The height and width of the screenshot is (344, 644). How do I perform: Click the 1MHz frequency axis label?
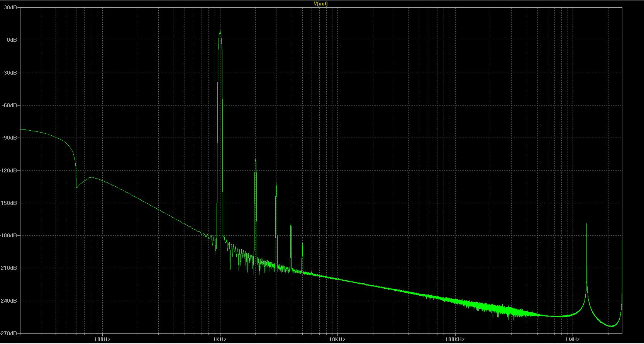tap(573, 340)
